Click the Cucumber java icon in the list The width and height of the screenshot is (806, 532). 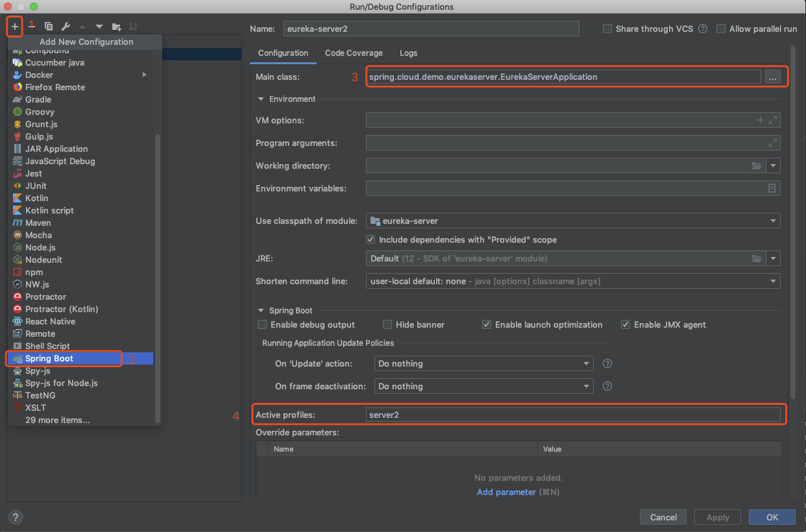pos(18,63)
